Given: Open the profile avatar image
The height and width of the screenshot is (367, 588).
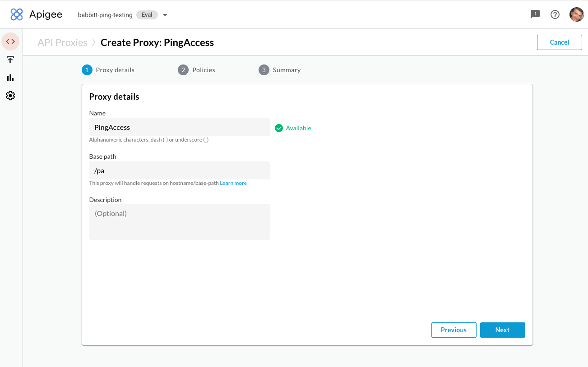Looking at the screenshot, I should click(x=576, y=14).
